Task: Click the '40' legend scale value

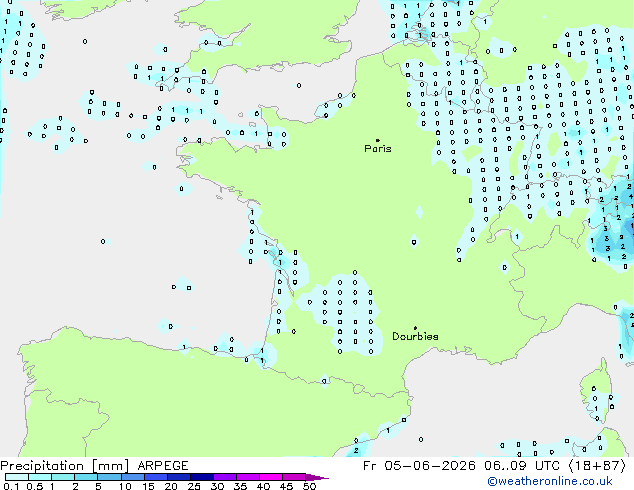Action: coord(263,486)
